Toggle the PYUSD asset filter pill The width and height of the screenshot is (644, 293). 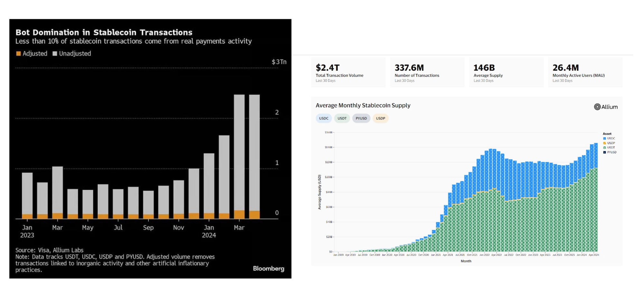pyautogui.click(x=361, y=118)
